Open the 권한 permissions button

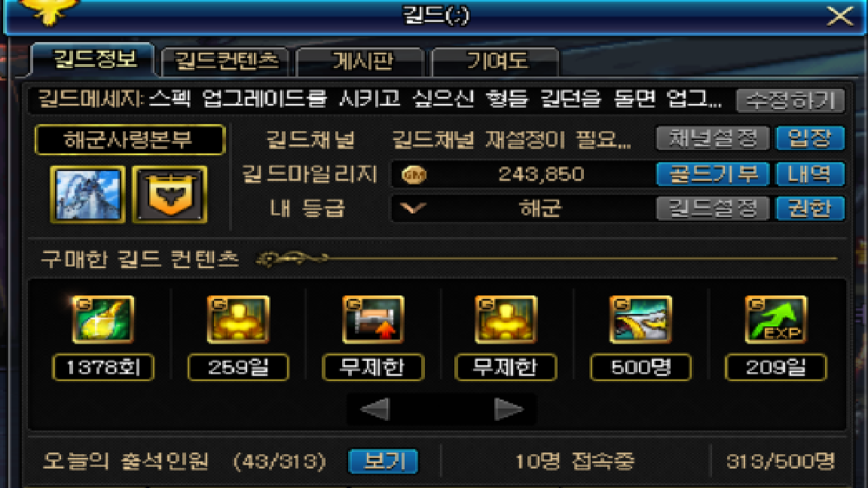[810, 209]
